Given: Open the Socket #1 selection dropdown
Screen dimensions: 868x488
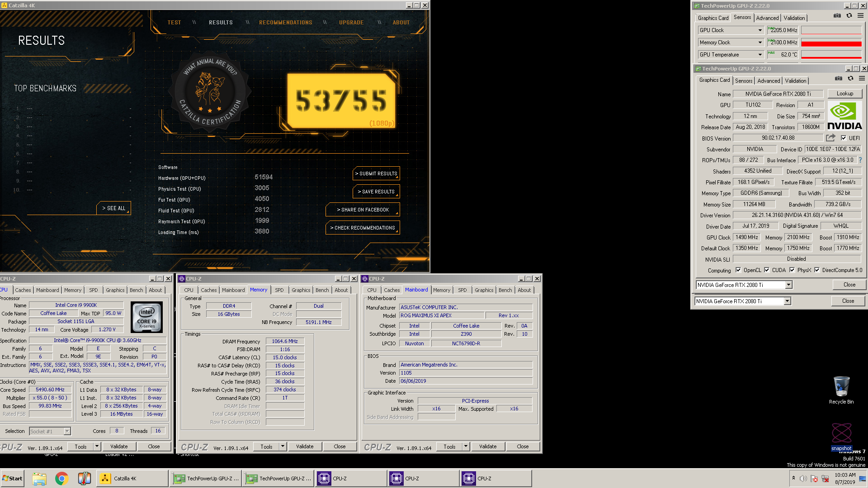Looking at the screenshot, I should (x=67, y=431).
